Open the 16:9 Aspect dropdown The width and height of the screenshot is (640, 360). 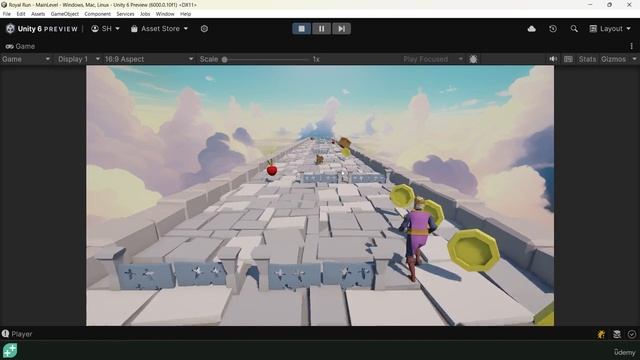click(x=149, y=59)
